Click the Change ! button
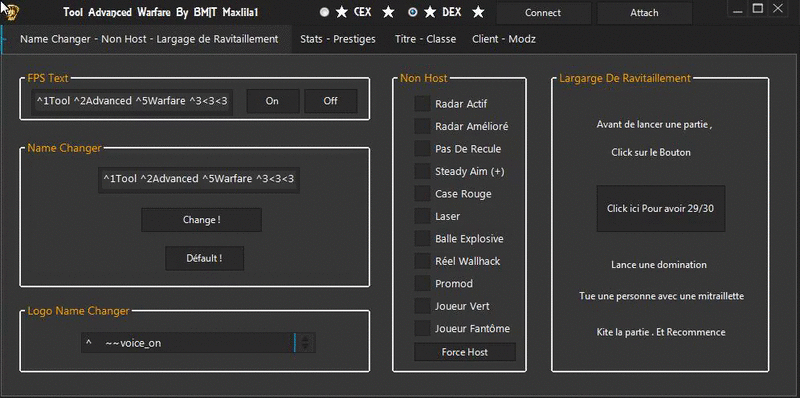The height and width of the screenshot is (398, 800). pyautogui.click(x=202, y=220)
